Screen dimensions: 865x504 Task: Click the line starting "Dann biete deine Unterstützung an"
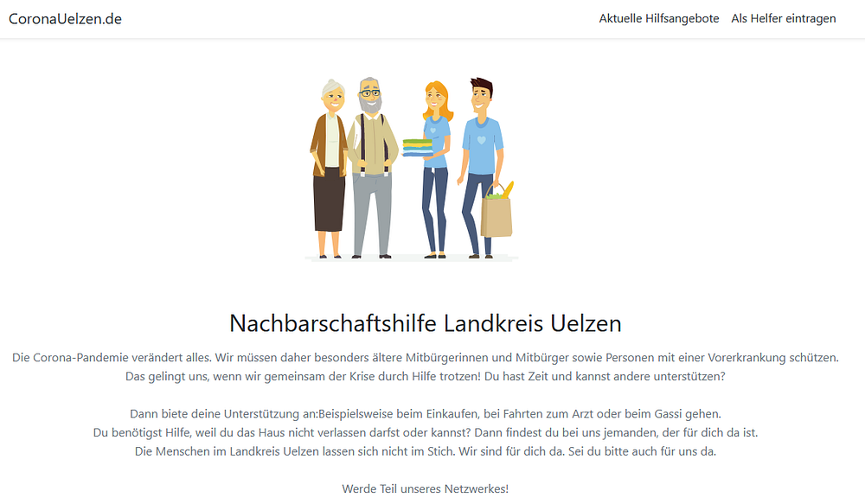click(426, 413)
